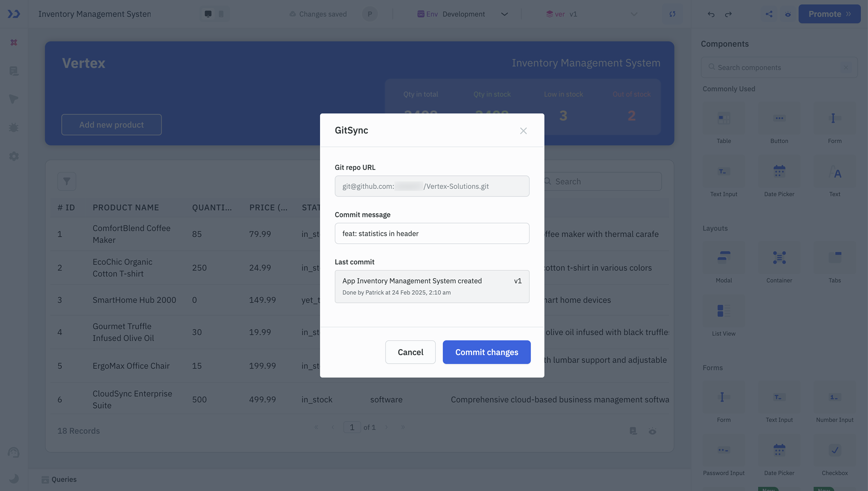Click the filter icon above the product table

click(67, 181)
